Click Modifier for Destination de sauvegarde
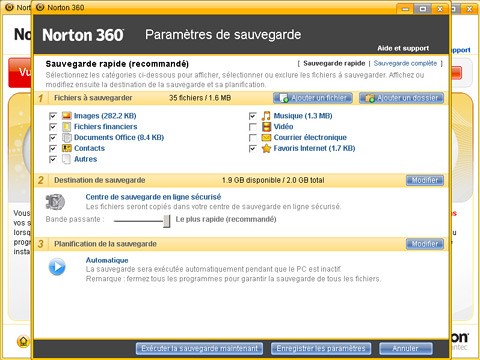The image size is (480, 360). coord(425,180)
